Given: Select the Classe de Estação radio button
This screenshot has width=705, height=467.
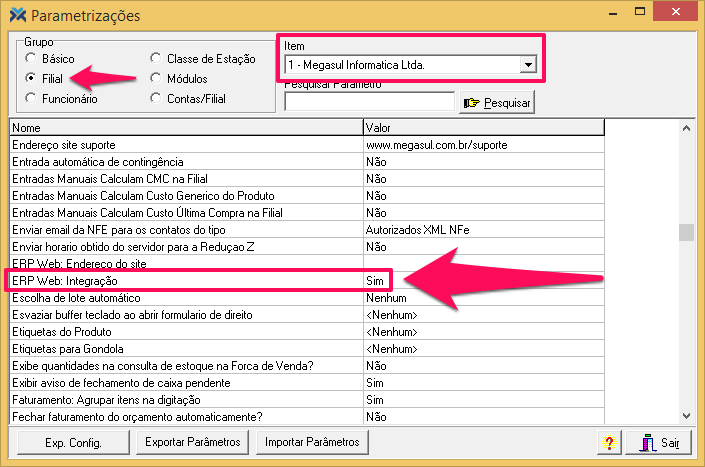Looking at the screenshot, I should coord(156,59).
